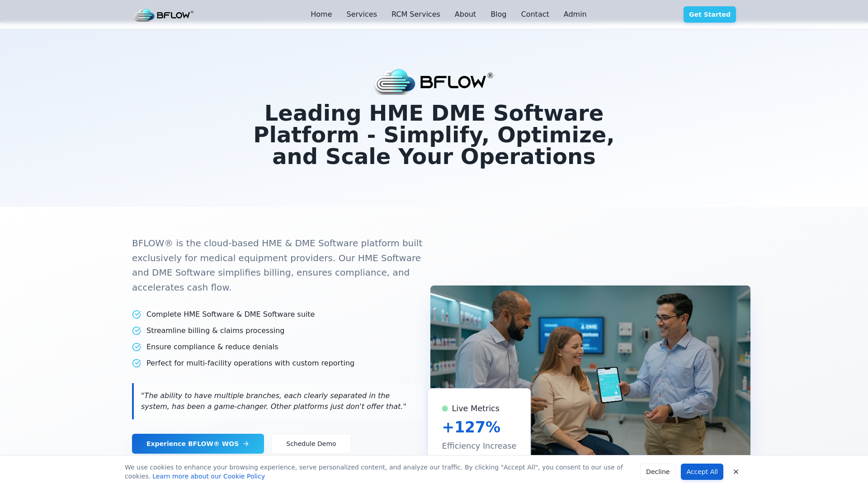The width and height of the screenshot is (868, 488).
Task: Click the arrow icon inside Experience BFLOW WOS button
Action: coord(246,444)
